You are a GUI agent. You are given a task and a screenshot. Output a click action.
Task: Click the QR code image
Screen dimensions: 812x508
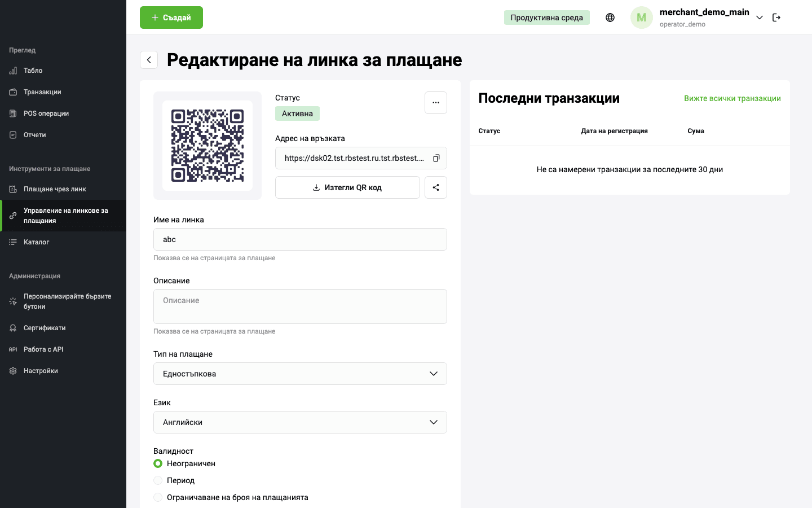point(208,146)
